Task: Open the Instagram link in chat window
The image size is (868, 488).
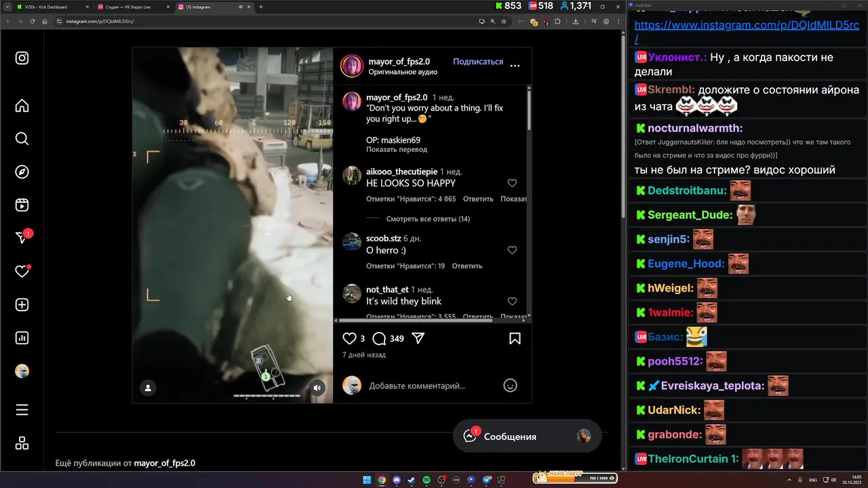Action: [747, 32]
